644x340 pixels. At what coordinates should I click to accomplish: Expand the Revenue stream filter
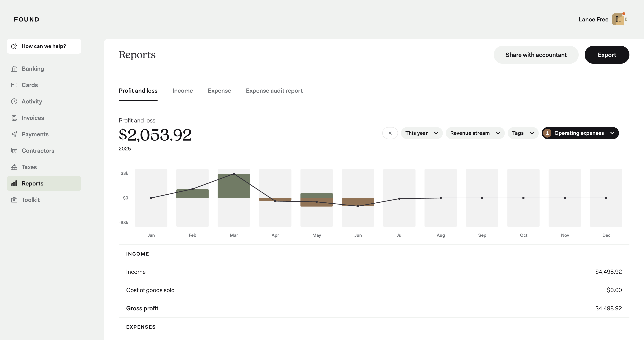click(475, 133)
